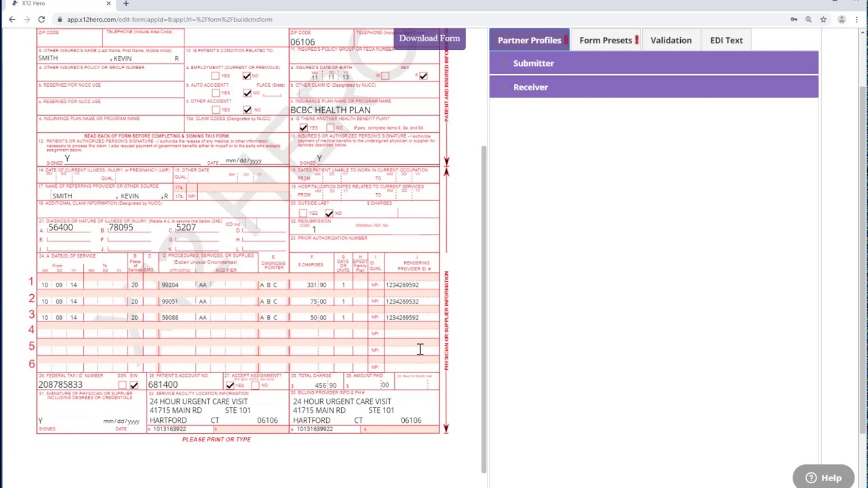Edit resubmission code field value 1
Viewport: 868px width, 488px height.
[x=314, y=229]
